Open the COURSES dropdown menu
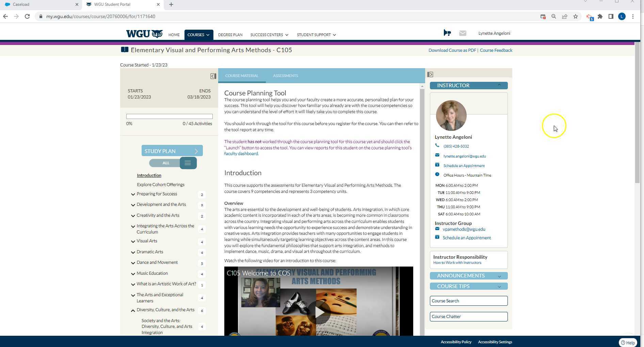644x347 pixels. [198, 34]
